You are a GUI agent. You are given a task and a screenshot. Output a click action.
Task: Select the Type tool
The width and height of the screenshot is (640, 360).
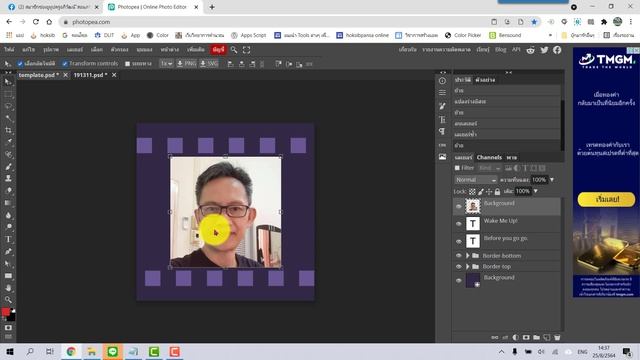8,239
